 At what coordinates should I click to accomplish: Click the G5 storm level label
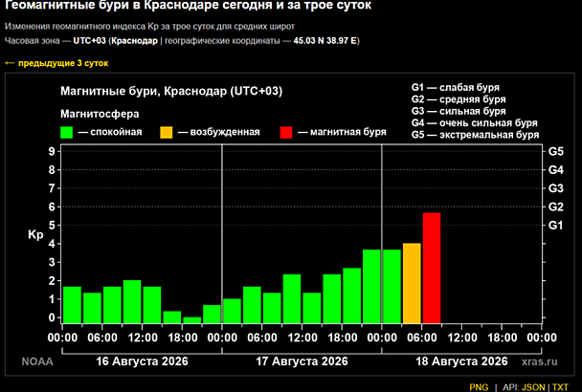tap(555, 151)
